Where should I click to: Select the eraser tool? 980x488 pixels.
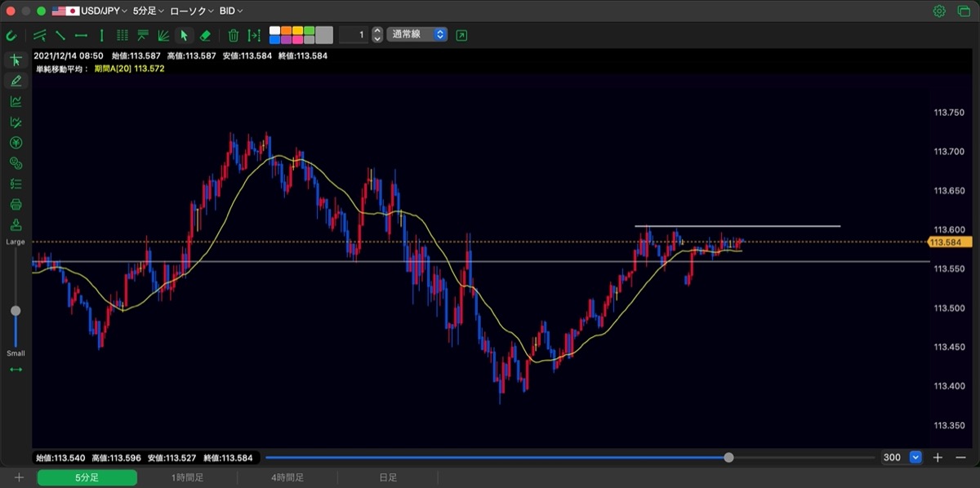[x=205, y=35]
